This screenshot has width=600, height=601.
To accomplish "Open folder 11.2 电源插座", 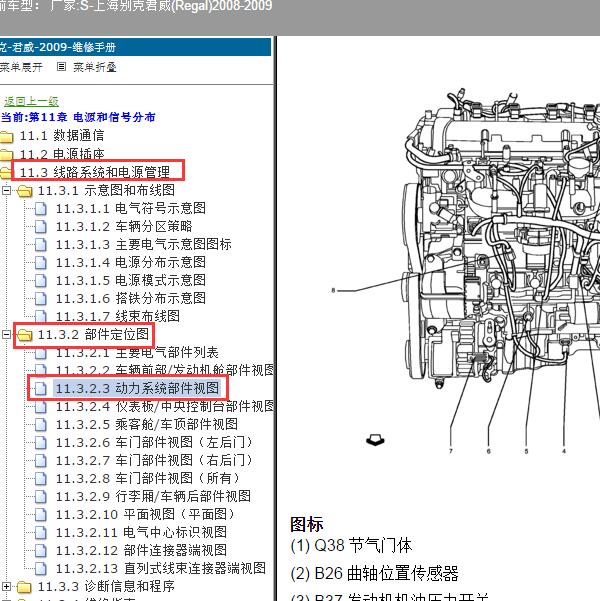I will 61,154.
